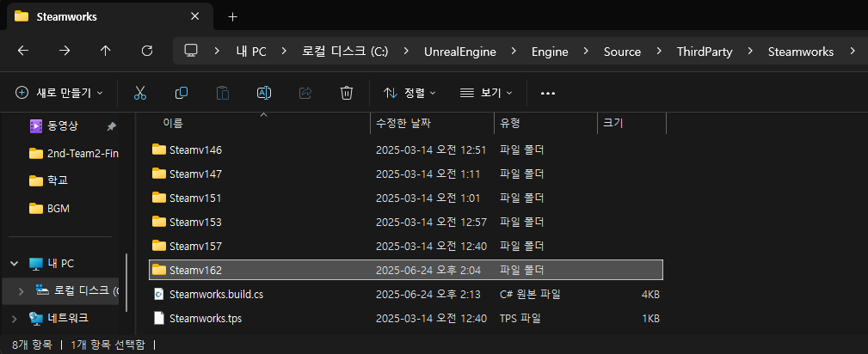Open the 정렬 sort dropdown
This screenshot has width=868, height=354.
409,93
